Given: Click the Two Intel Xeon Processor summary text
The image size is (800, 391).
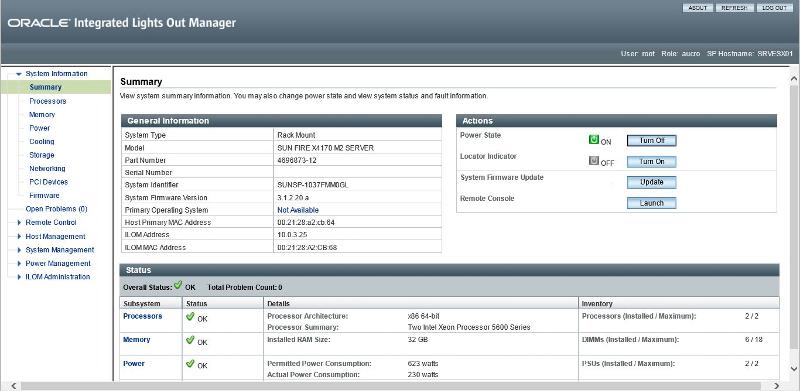Looking at the screenshot, I should tap(469, 327).
